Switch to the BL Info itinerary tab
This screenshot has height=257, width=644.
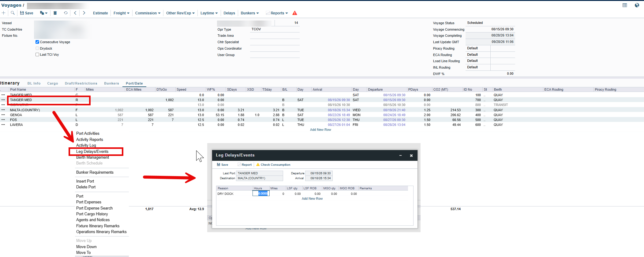tap(34, 83)
